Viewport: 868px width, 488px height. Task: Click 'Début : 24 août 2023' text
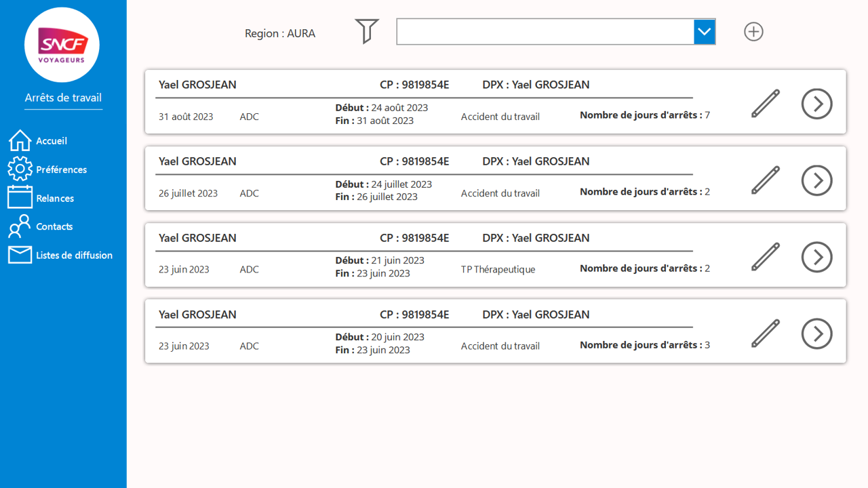(x=382, y=108)
